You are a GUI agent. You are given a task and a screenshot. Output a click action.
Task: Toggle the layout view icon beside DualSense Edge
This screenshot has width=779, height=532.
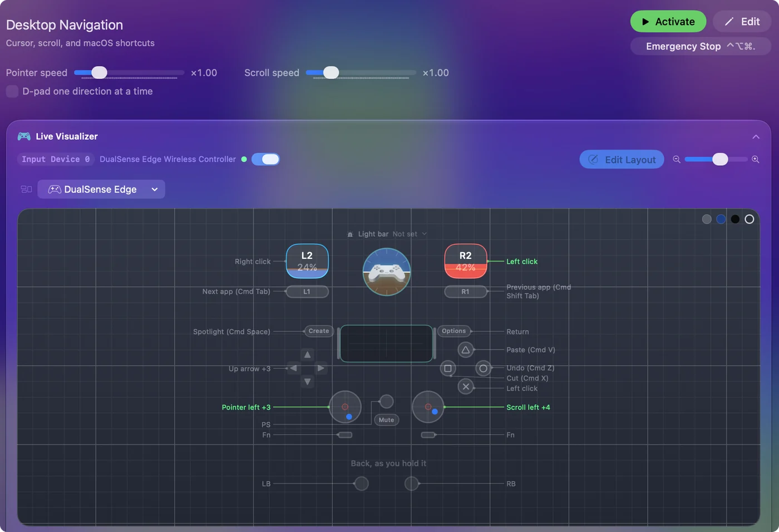click(x=26, y=189)
